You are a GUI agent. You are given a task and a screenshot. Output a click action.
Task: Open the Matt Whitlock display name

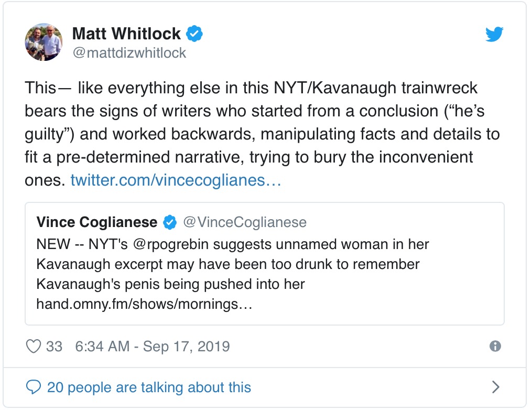click(x=126, y=35)
